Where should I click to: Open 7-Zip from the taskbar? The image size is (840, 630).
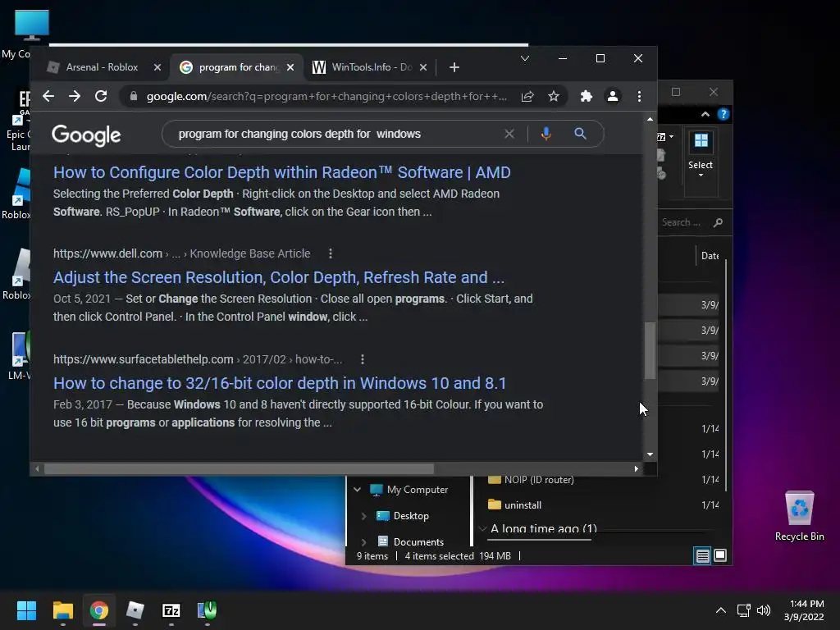(x=171, y=610)
